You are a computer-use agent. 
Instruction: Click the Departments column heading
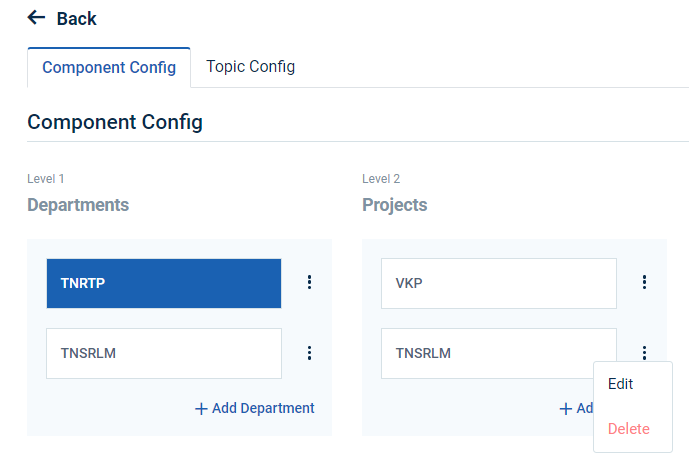[x=78, y=205]
